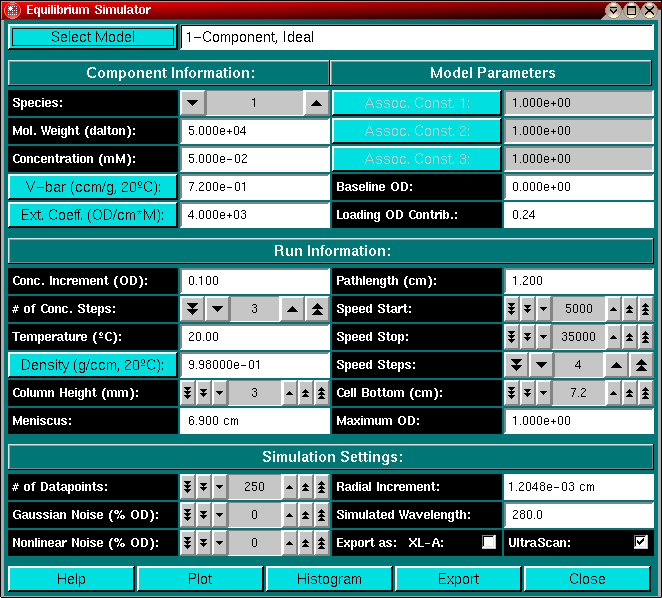This screenshot has width=662, height=598.
Task: Open the Histogram view
Action: pos(329,579)
